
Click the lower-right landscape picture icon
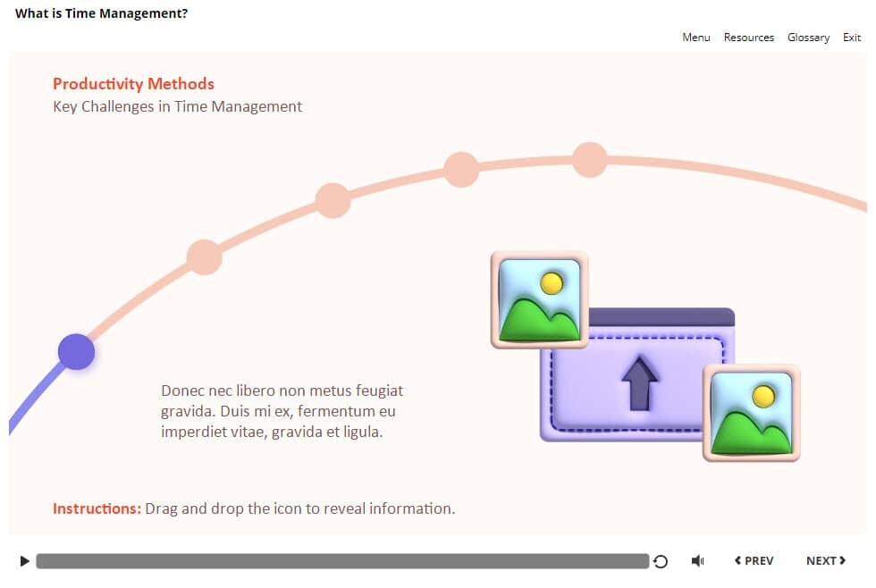click(751, 412)
